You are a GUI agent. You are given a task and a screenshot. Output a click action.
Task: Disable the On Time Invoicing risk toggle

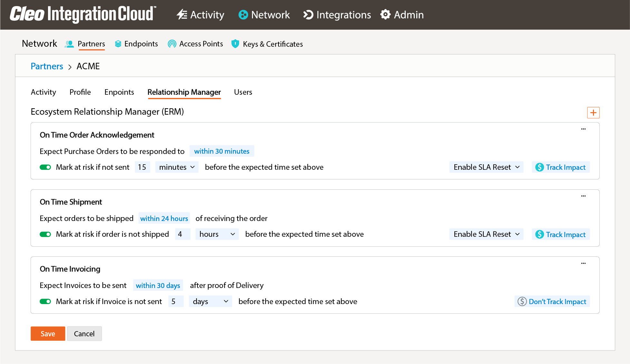(x=45, y=301)
